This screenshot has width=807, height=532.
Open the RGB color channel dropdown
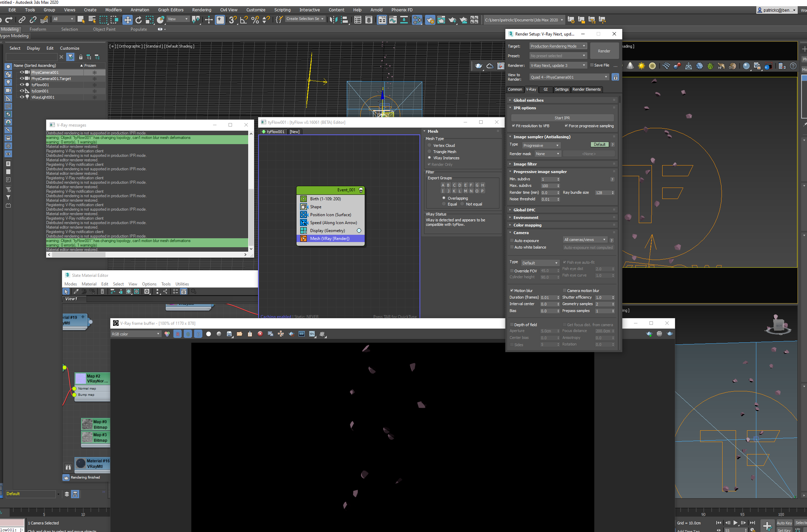tap(136, 334)
